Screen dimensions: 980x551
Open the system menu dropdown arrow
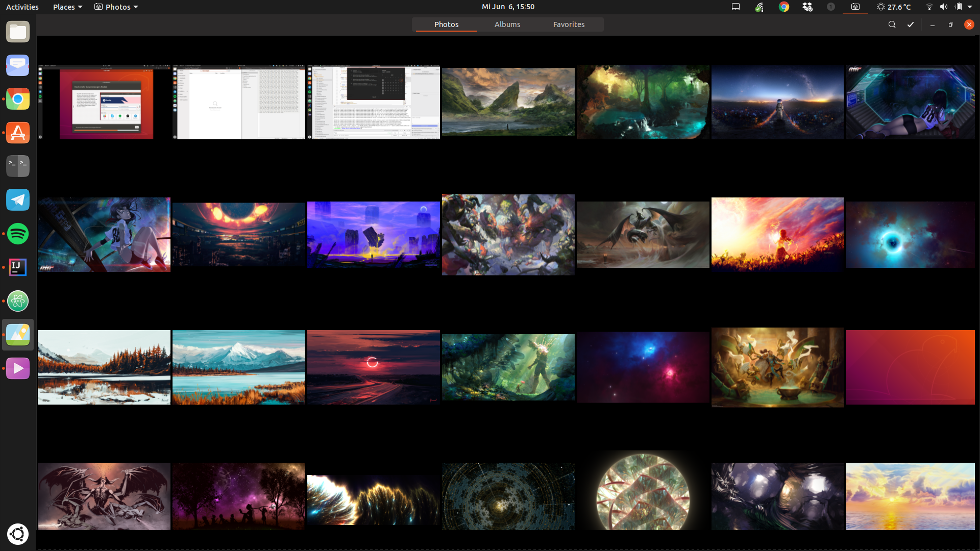pos(970,7)
